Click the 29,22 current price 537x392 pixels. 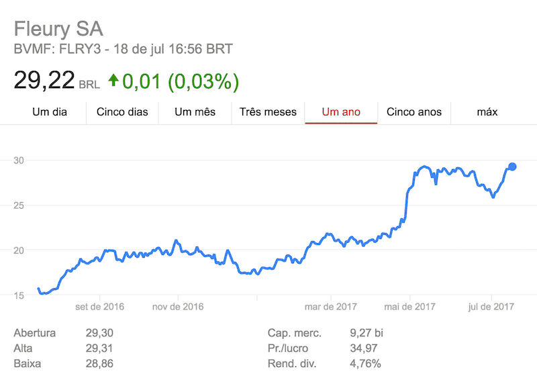pyautogui.click(x=44, y=81)
